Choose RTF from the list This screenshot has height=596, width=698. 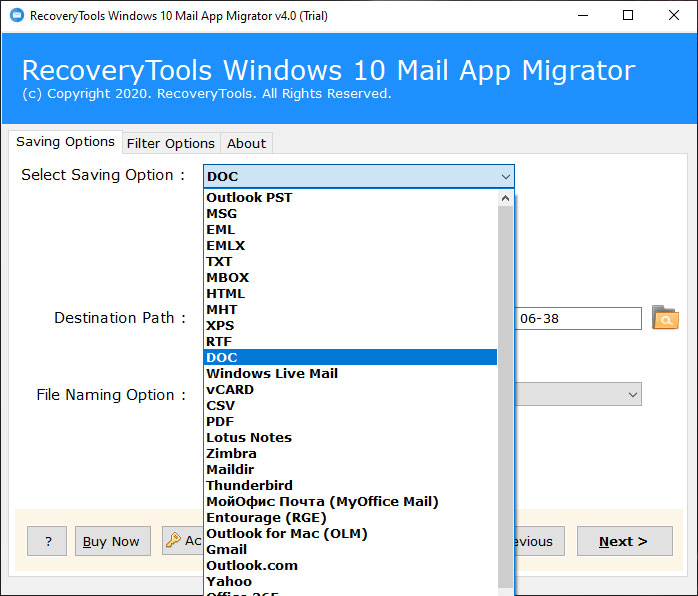tap(350, 341)
